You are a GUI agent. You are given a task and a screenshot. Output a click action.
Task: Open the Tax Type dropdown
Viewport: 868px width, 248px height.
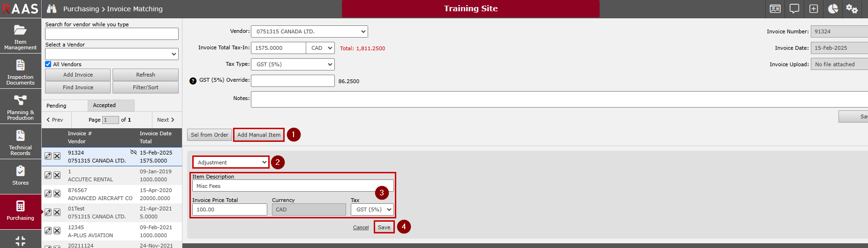[293, 64]
